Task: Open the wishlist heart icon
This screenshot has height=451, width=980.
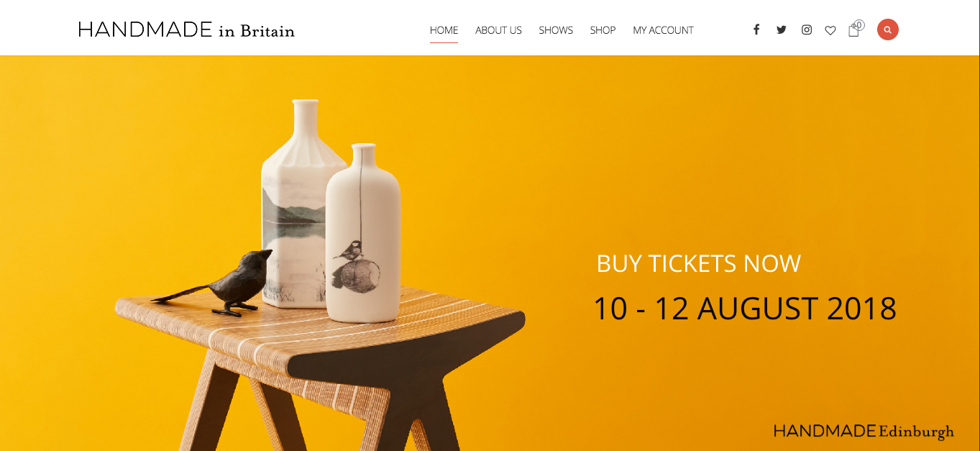Action: coord(830,30)
